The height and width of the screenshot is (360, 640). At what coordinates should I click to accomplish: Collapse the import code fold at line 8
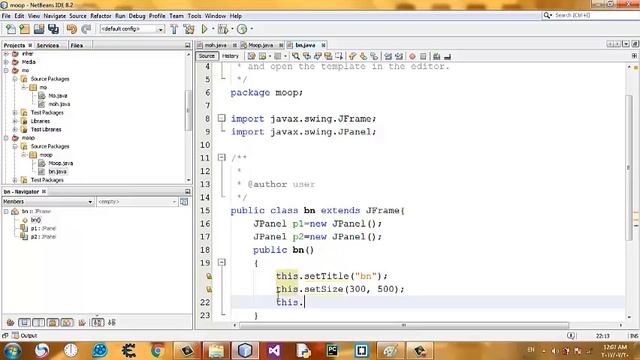click(221, 118)
